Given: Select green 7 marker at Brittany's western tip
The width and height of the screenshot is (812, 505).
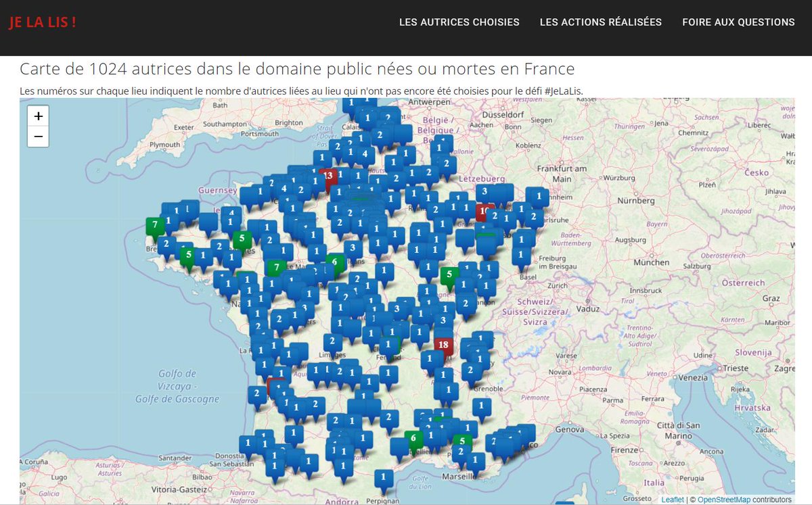Looking at the screenshot, I should pos(156,227).
